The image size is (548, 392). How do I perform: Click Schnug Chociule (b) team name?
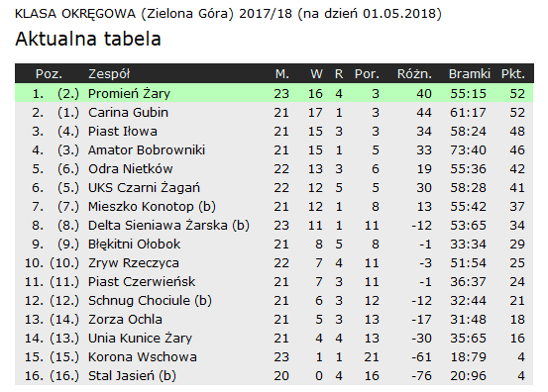pyautogui.click(x=150, y=301)
